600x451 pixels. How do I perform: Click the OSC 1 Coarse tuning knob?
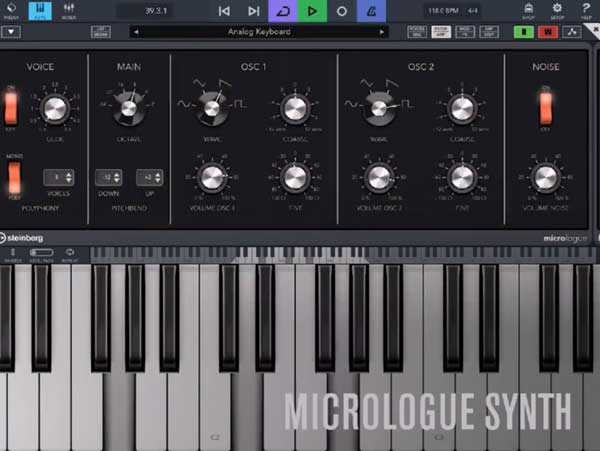tap(295, 108)
